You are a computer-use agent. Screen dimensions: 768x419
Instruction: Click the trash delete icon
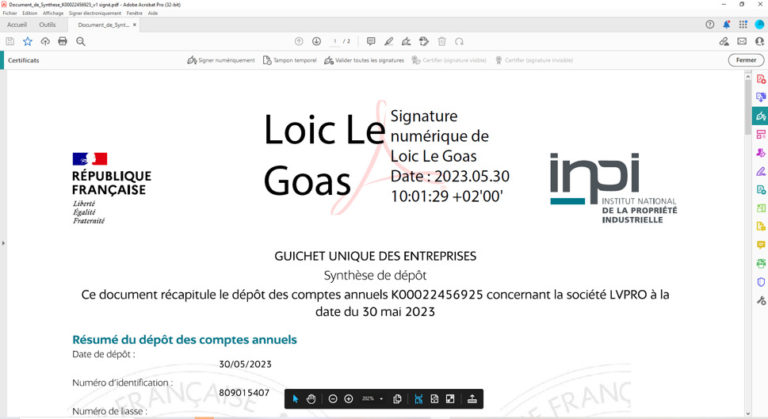[x=441, y=41]
